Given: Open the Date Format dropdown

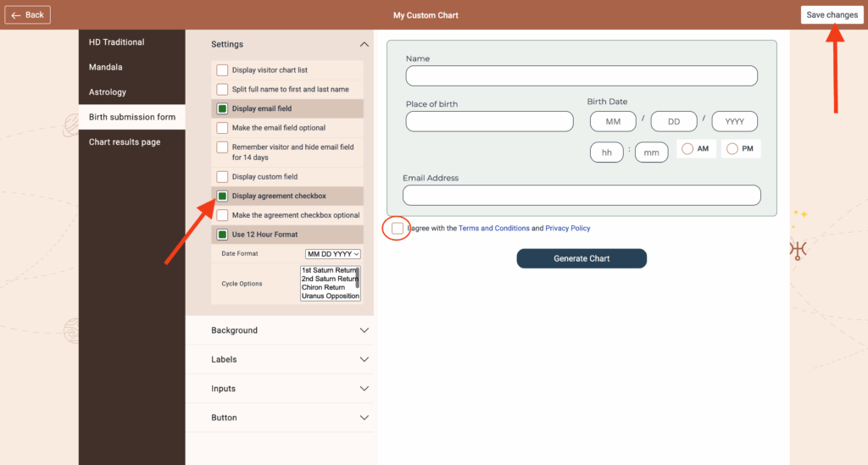Looking at the screenshot, I should (x=333, y=254).
